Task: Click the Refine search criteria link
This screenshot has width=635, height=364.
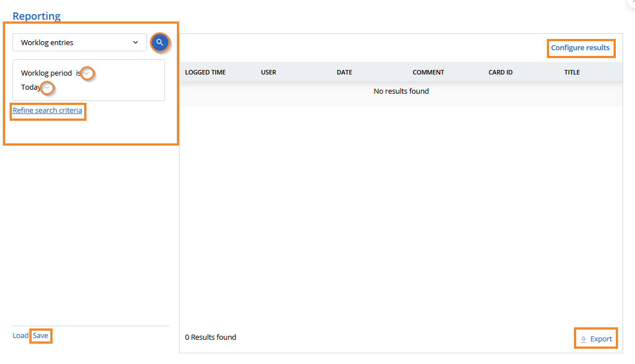Action: click(47, 110)
